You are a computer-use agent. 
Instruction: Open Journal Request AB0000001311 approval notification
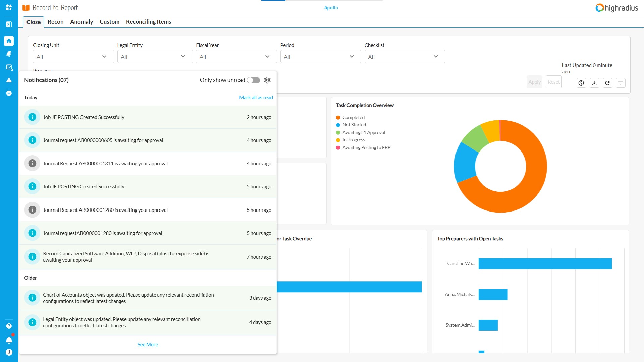(105, 164)
